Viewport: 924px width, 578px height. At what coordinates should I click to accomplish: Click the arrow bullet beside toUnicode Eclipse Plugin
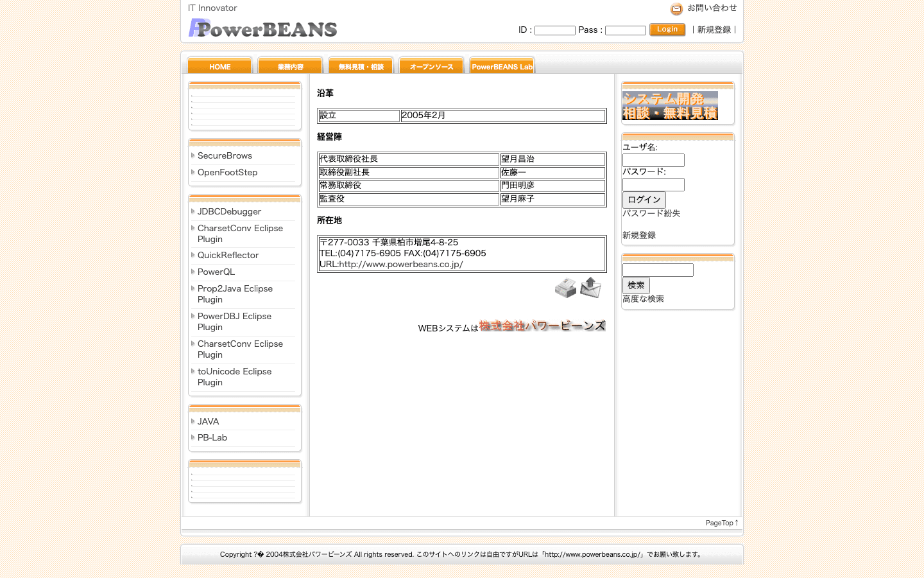click(x=193, y=371)
